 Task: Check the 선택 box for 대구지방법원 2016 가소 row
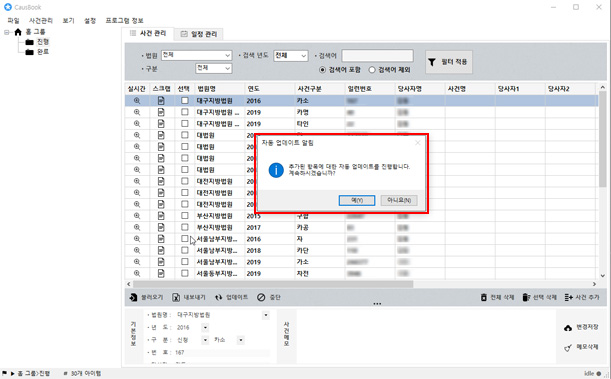tap(185, 100)
